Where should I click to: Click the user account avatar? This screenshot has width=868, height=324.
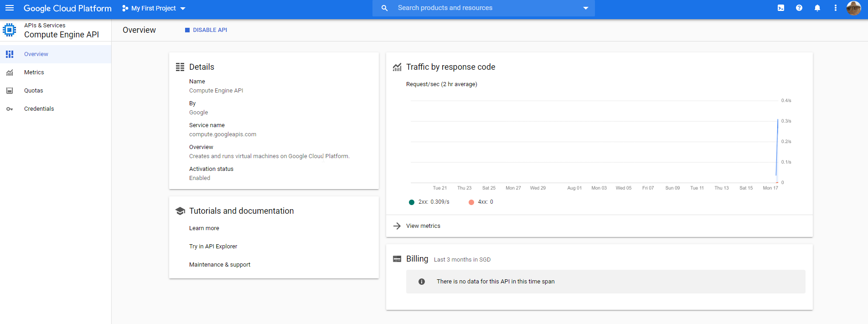tap(853, 8)
